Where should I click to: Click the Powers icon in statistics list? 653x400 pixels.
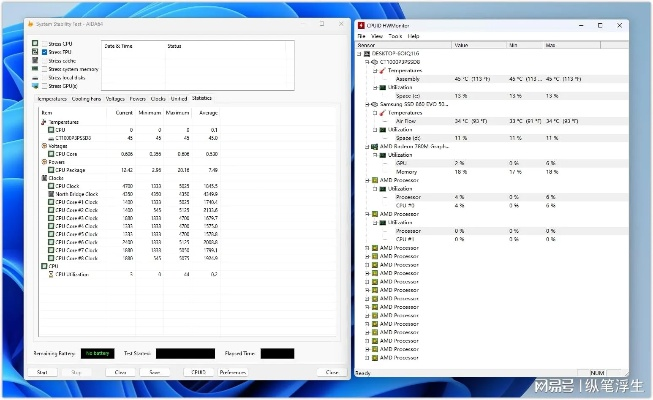[x=43, y=162]
